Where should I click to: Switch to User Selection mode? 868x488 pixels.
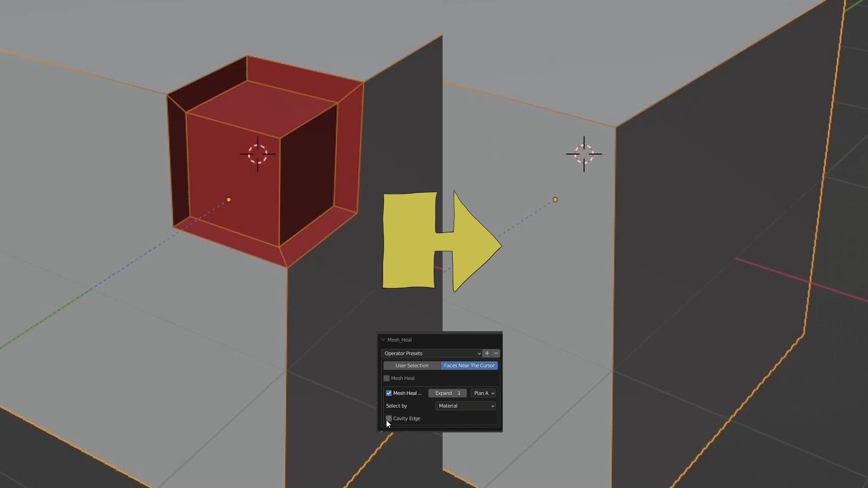412,366
